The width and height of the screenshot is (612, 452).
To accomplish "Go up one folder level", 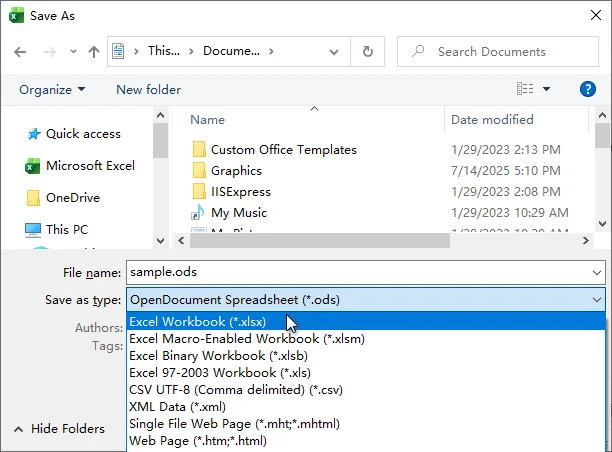I will 94,52.
